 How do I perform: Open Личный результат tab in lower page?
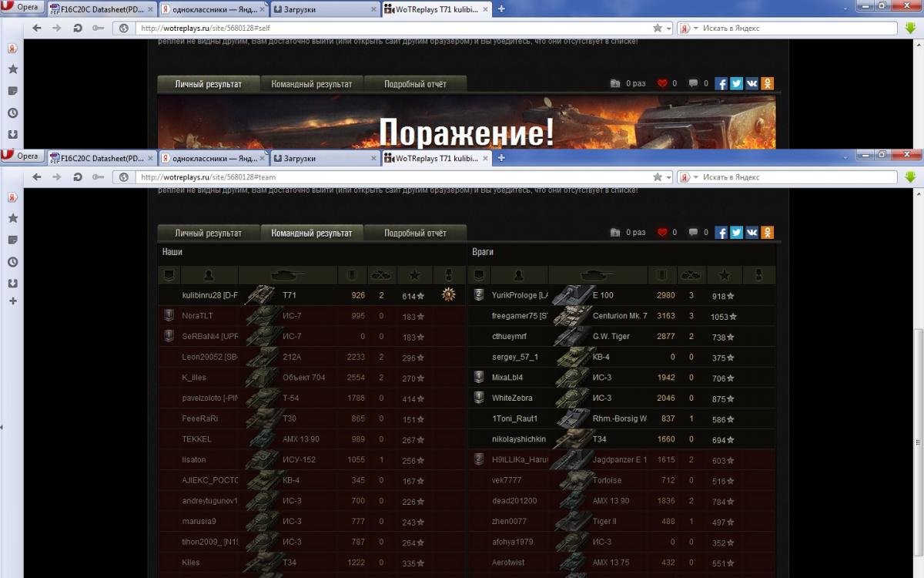(x=208, y=233)
